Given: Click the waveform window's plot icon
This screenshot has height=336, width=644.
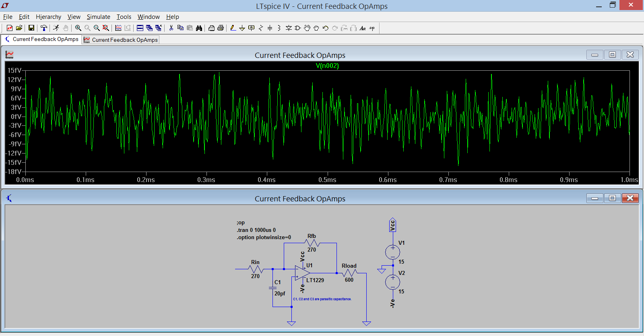Looking at the screenshot, I should click(9, 55).
